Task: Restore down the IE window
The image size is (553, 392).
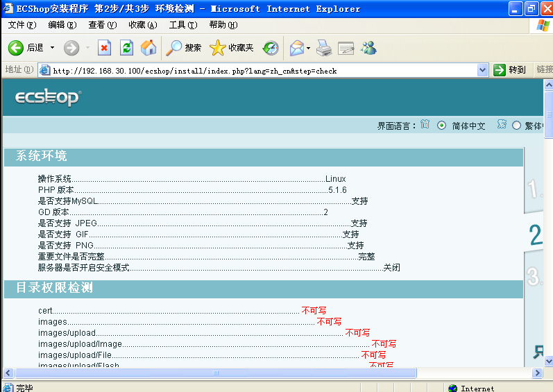Action: (531, 9)
